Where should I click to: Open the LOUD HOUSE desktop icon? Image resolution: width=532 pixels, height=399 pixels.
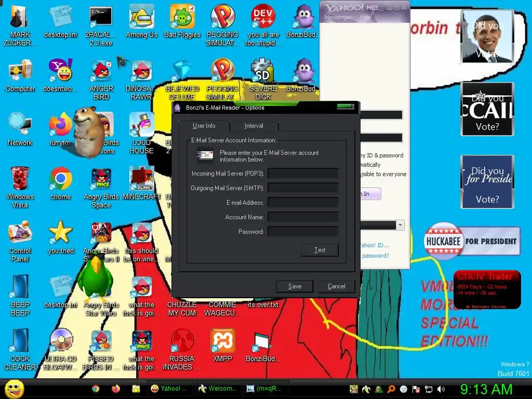pyautogui.click(x=141, y=133)
